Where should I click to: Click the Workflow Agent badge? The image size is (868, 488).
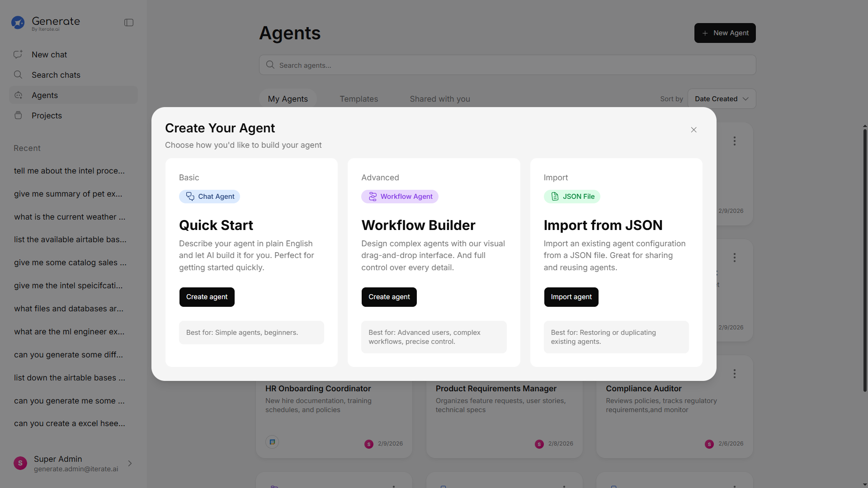[400, 197]
